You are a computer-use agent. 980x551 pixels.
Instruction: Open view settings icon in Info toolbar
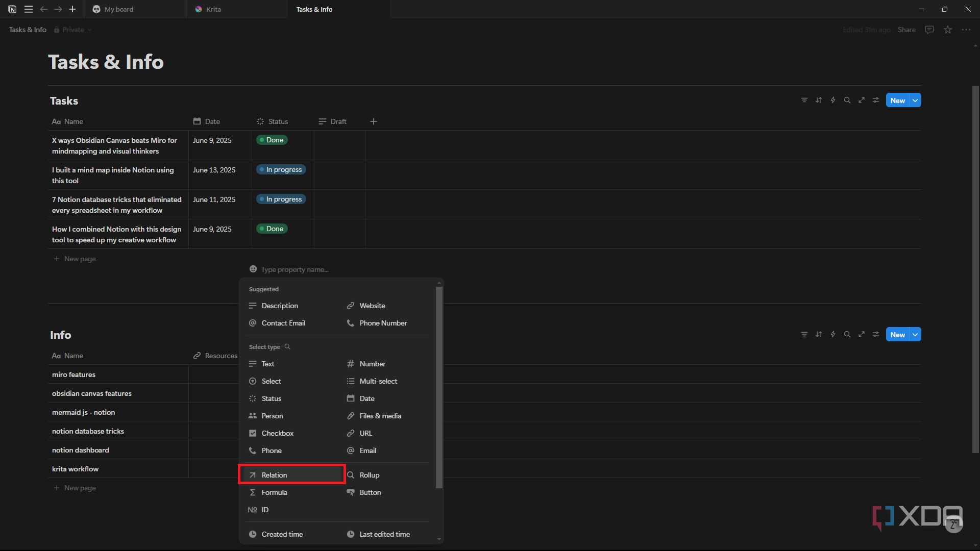point(875,335)
